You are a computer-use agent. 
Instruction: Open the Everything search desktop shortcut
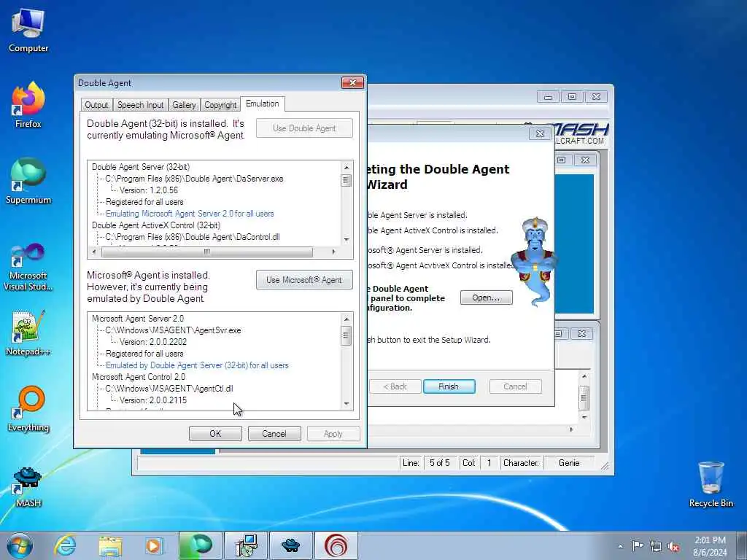(28, 408)
